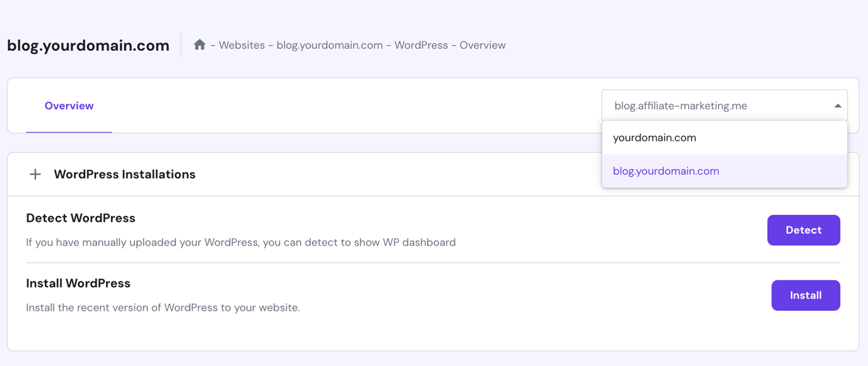Select yourdomain.com from the dropdown list
This screenshot has width=868, height=366.
pos(654,137)
